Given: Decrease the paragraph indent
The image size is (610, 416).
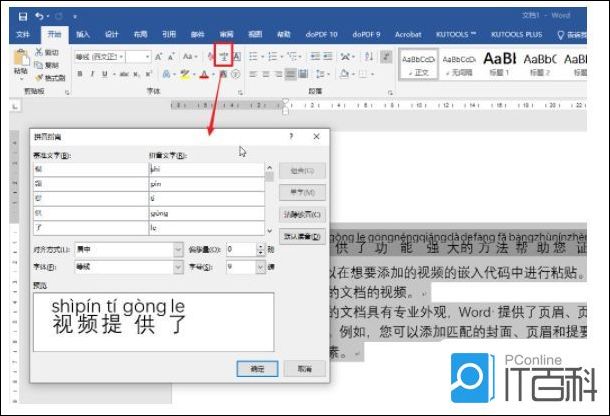Looking at the screenshot, I should click(x=315, y=57).
